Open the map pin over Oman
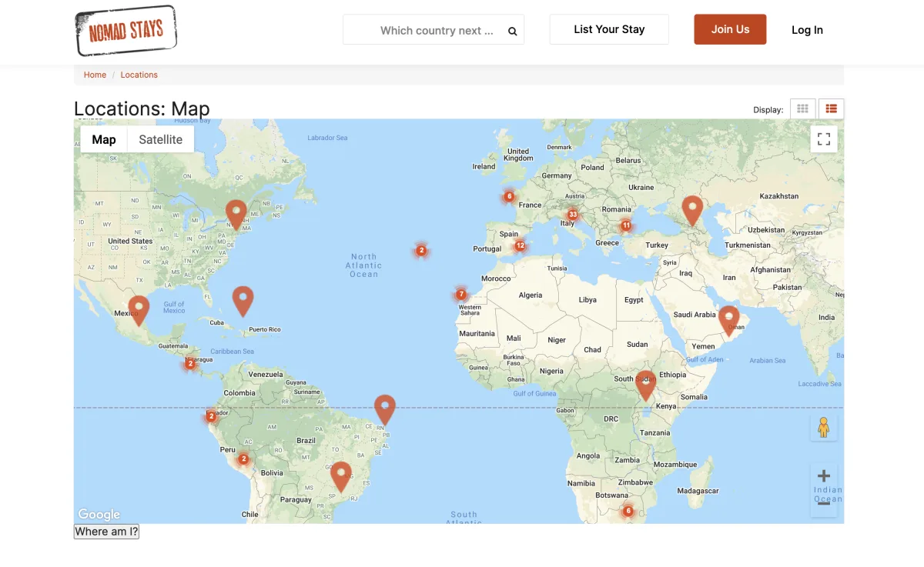The image size is (924, 567). click(x=729, y=321)
